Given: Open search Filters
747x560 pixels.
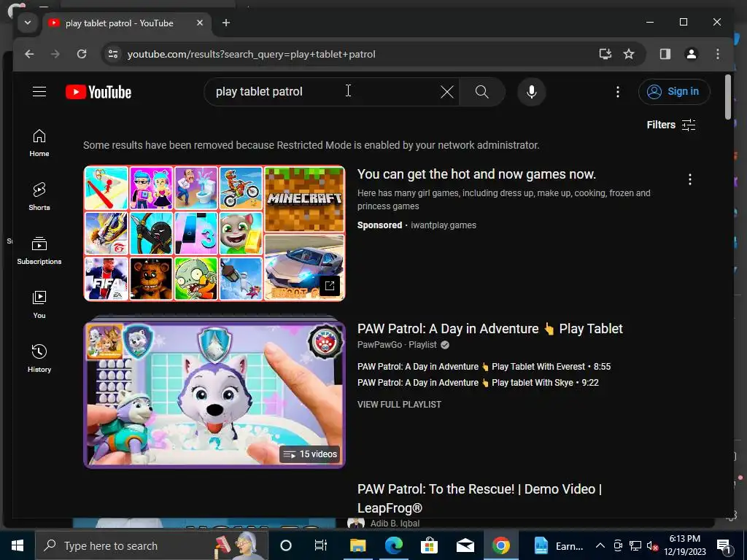Looking at the screenshot, I should click(671, 125).
